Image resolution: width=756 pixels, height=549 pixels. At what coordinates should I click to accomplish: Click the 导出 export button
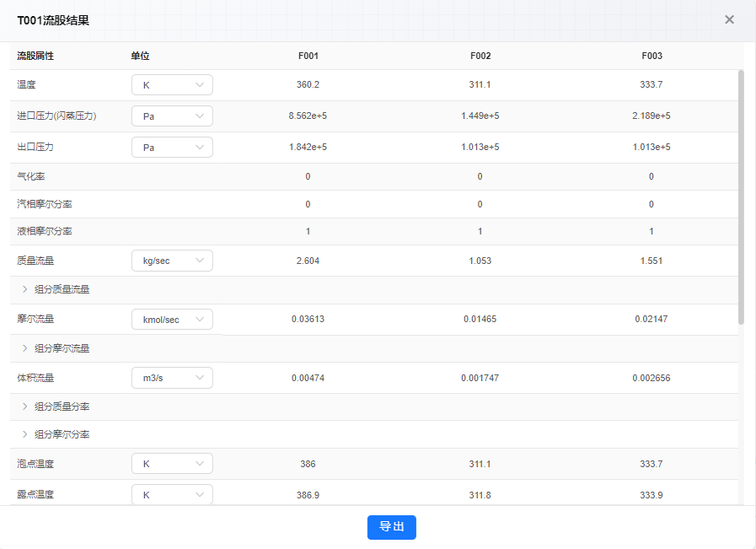click(392, 527)
